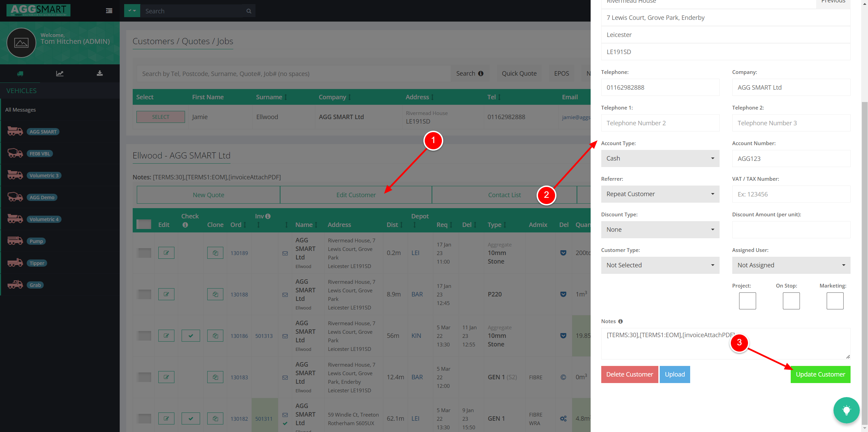Click delivery shield icon for order 130189
This screenshot has height=432, width=868.
[563, 253]
